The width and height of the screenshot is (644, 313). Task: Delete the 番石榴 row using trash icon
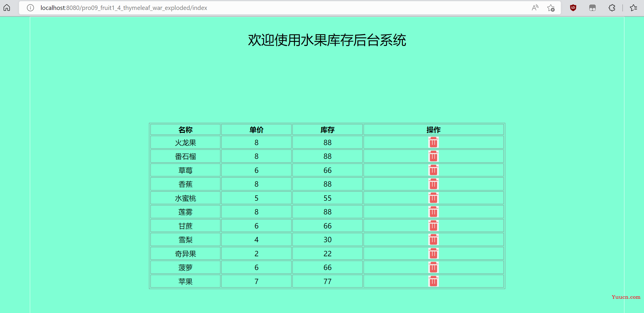[433, 156]
